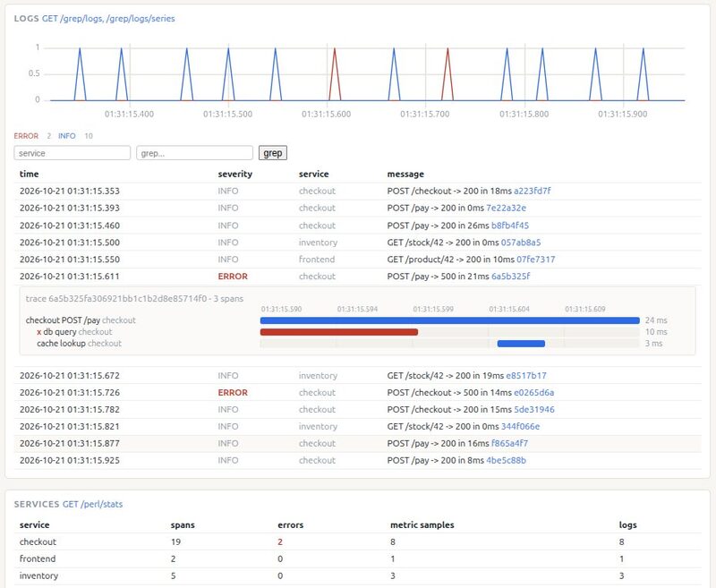Click the red error spike near 01:31:15.600

click(335, 74)
